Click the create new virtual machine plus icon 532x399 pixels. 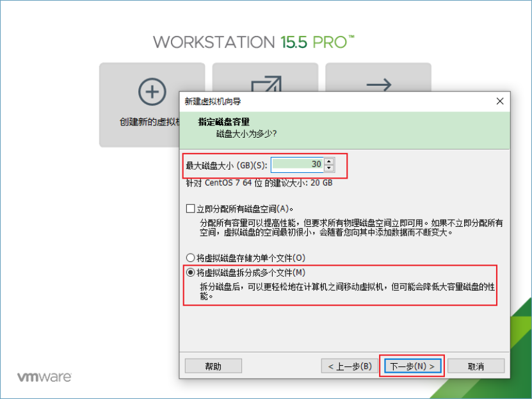tap(152, 92)
